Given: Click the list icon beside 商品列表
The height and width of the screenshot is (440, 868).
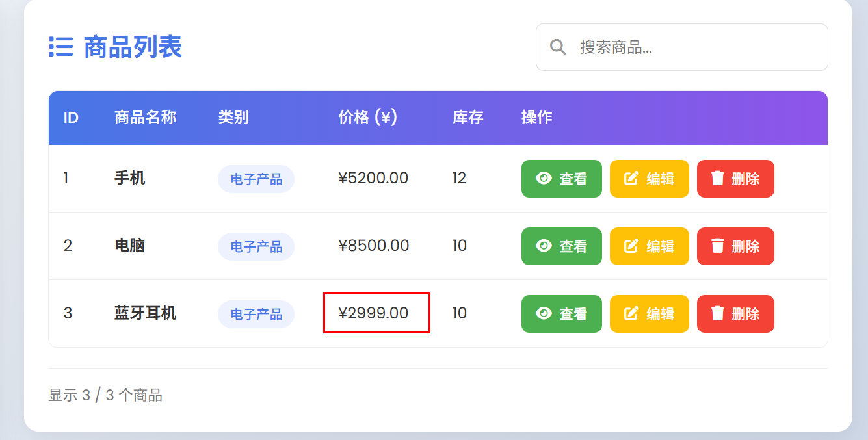Looking at the screenshot, I should (x=60, y=47).
